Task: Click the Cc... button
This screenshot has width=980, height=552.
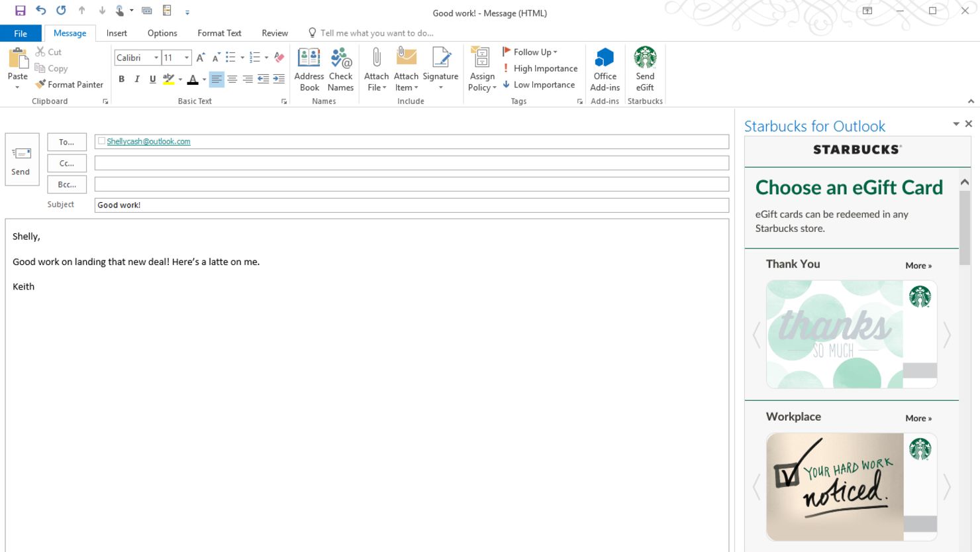Action: coord(67,163)
